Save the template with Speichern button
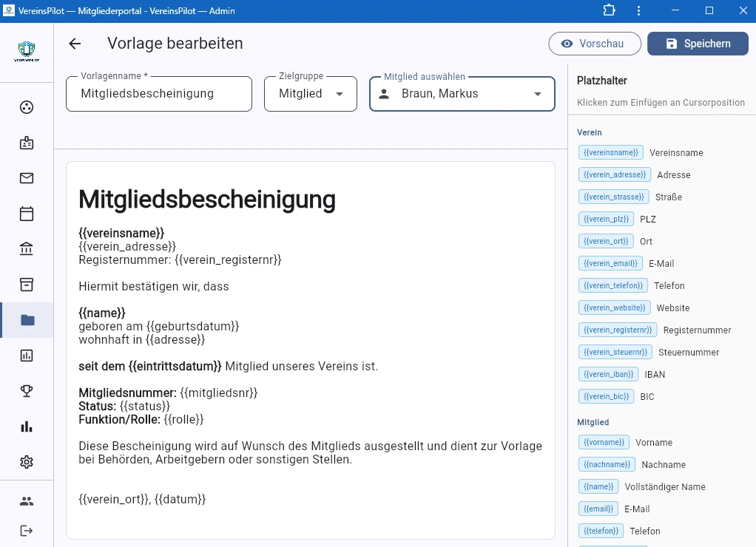Screen dimensions: 756x547 pyautogui.click(x=697, y=44)
